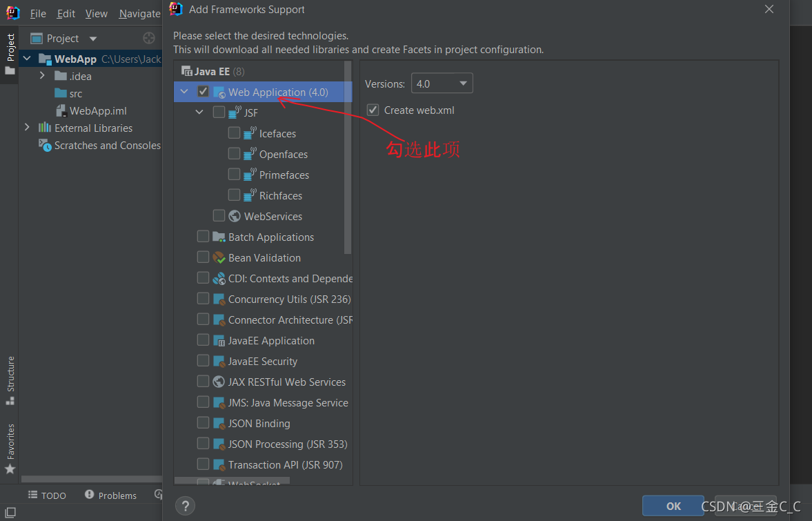Screen dimensions: 812x521
Task: Collapse the Web Application tree node
Action: pos(184,92)
